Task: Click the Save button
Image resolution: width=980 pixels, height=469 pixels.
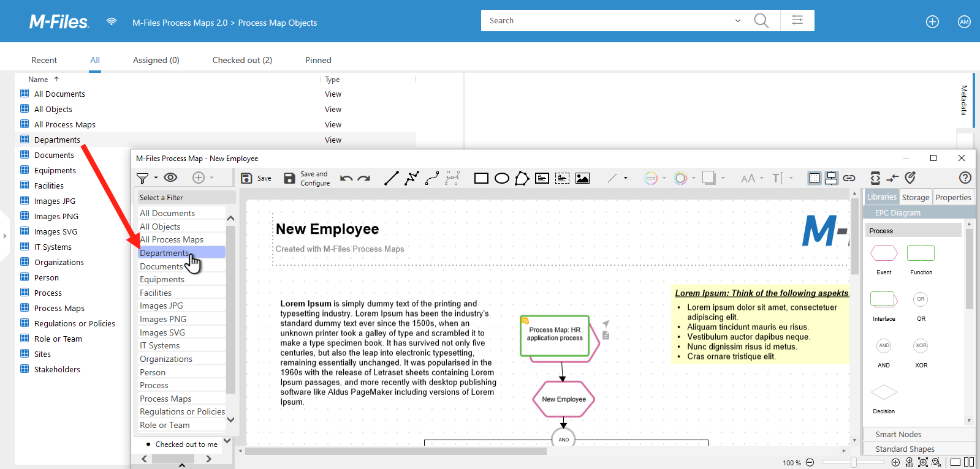Action: coord(256,178)
